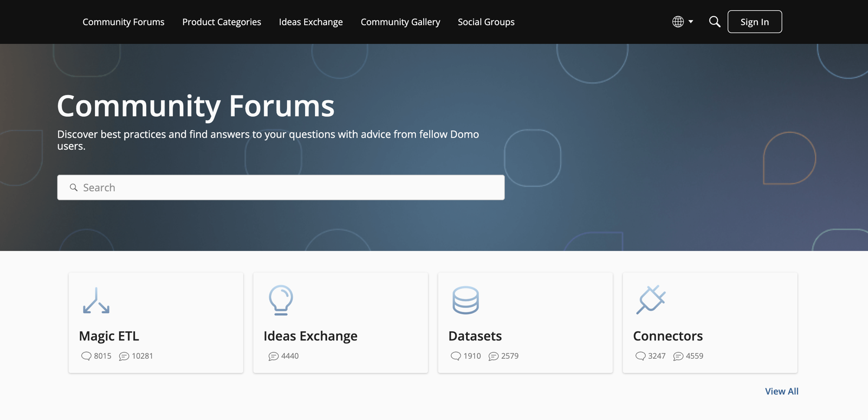868x420 pixels.
Task: Open the Community Forums menu item
Action: [123, 22]
